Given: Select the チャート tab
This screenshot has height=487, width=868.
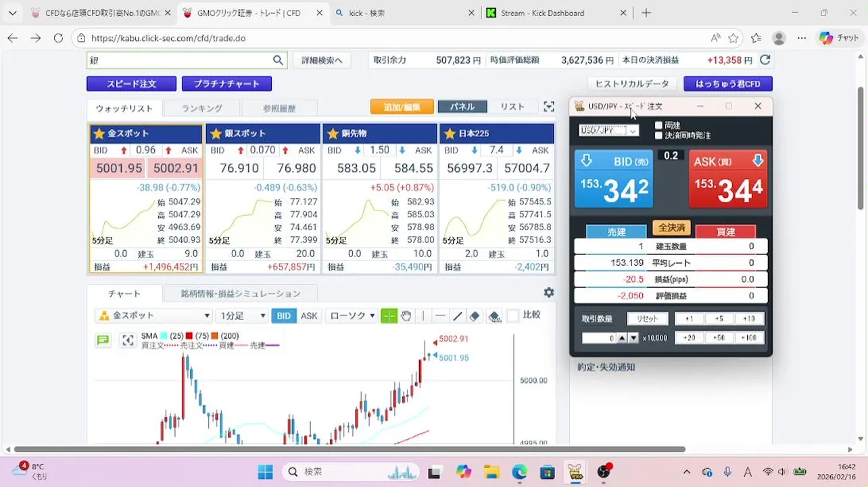Looking at the screenshot, I should point(124,294).
